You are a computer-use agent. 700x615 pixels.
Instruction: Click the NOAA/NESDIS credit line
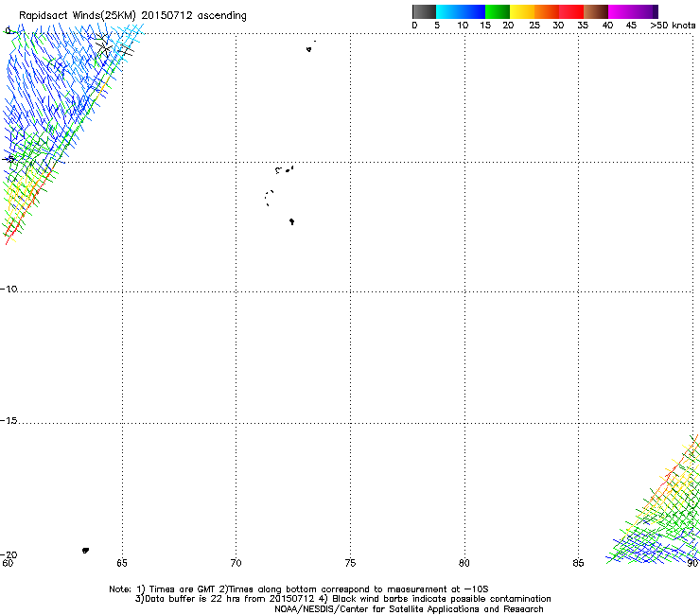point(409,609)
